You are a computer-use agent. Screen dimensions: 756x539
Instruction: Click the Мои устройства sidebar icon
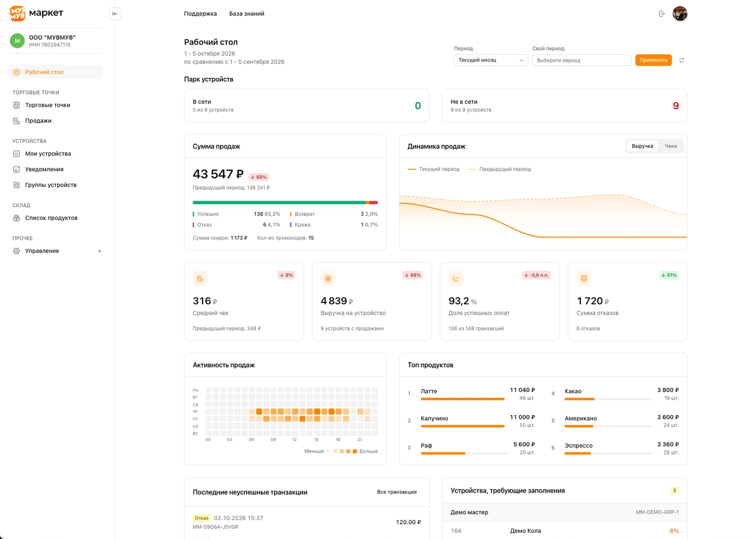(17, 154)
